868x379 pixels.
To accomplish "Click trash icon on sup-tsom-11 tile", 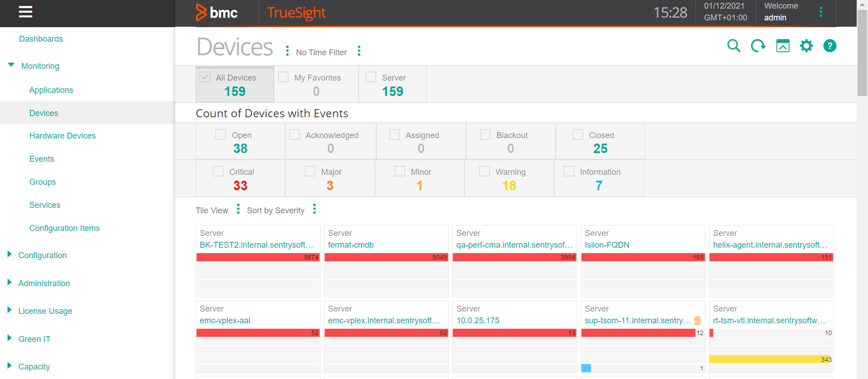I will tap(698, 321).
